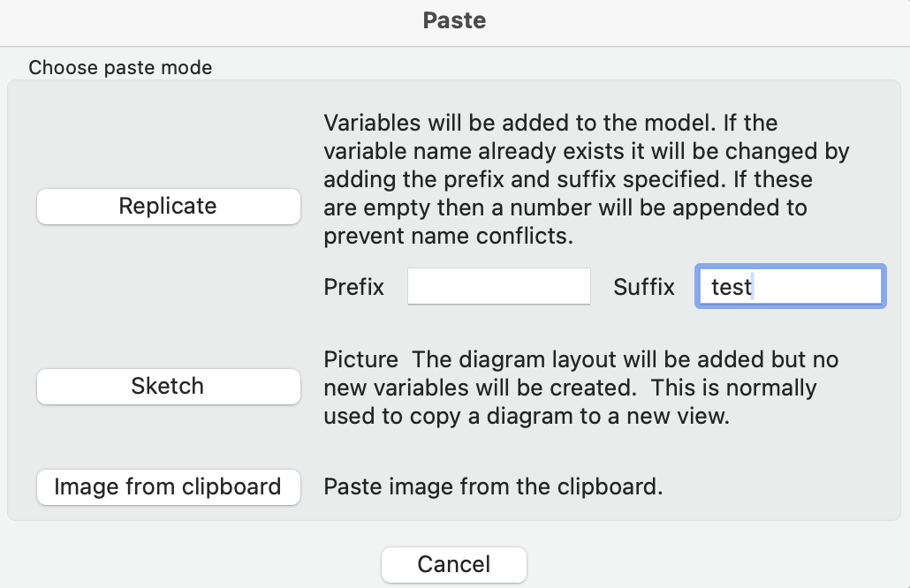910x588 pixels.
Task: Choose the Sketch paste mode
Action: point(168,386)
